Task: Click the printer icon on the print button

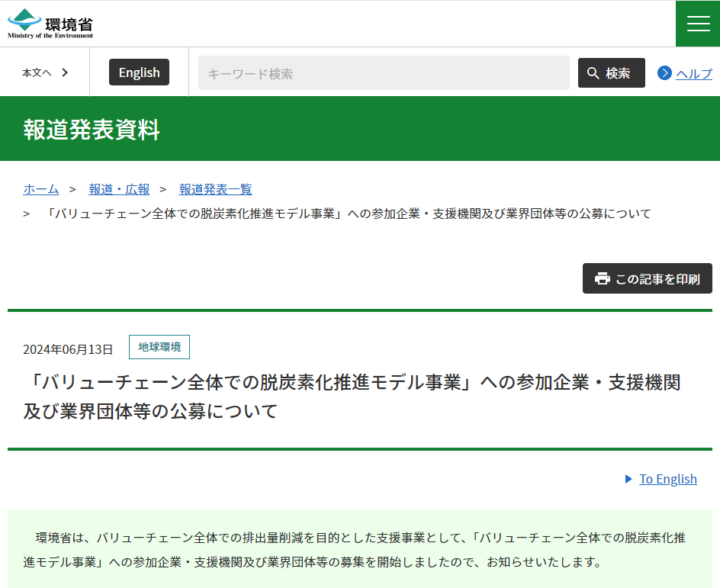Action: 603,278
